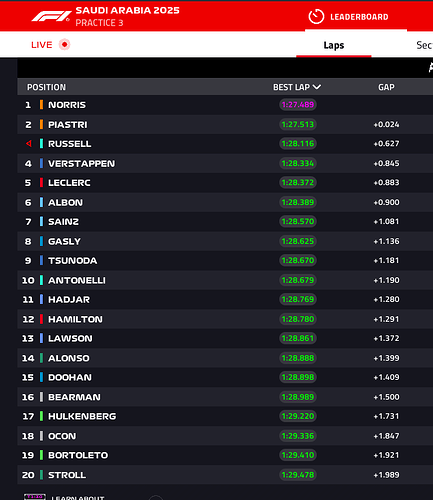433x500 pixels.
Task: Click Russell's red position-change arrow icon
Action: [x=29, y=144]
